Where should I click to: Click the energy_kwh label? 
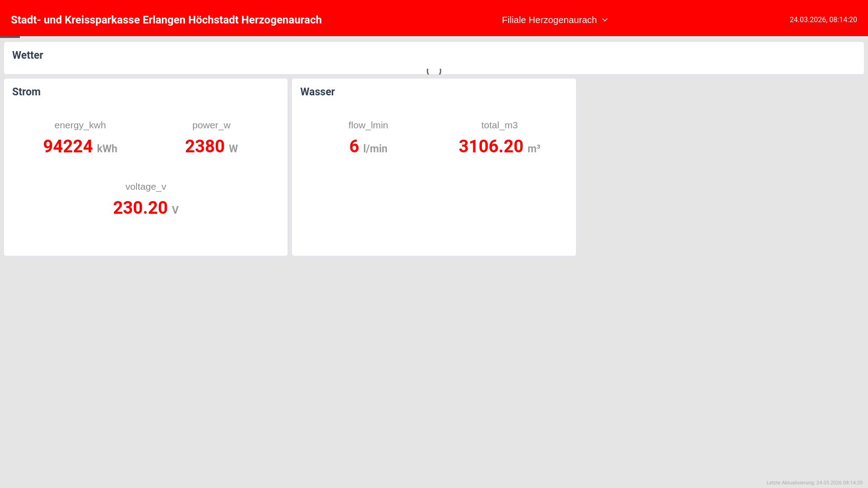tap(80, 125)
